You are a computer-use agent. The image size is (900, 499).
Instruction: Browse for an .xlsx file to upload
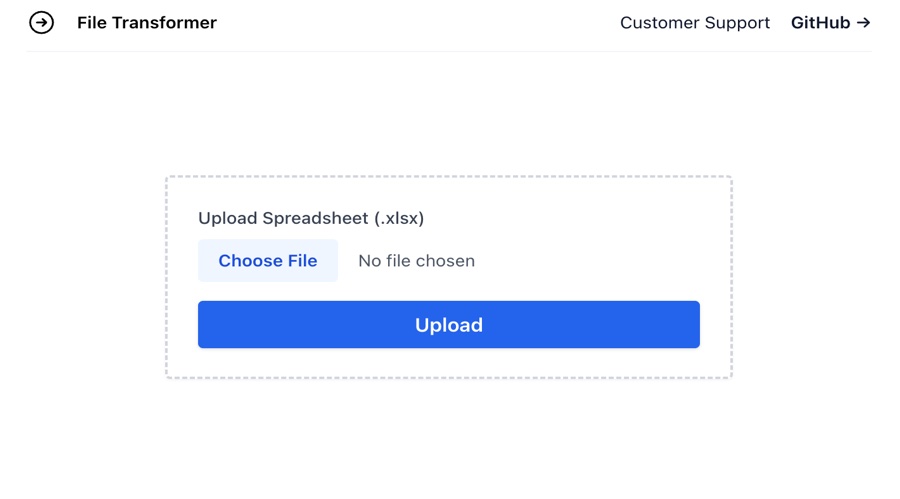(268, 261)
